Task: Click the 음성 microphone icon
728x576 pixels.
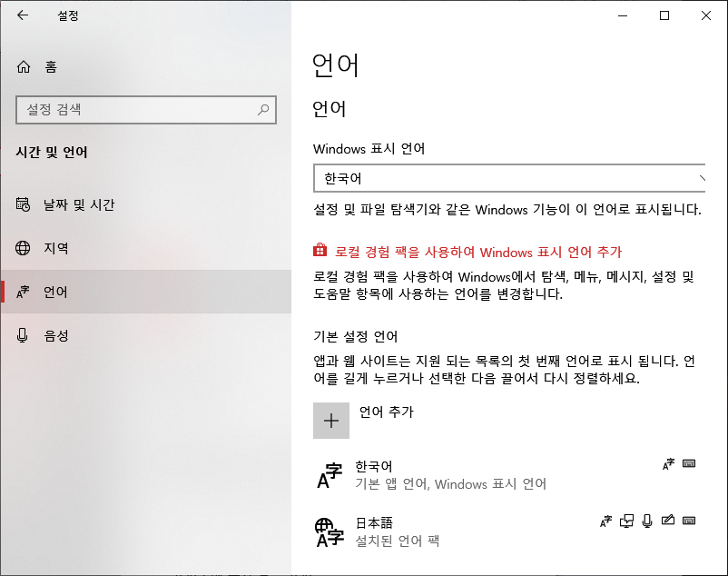Action: 23,335
